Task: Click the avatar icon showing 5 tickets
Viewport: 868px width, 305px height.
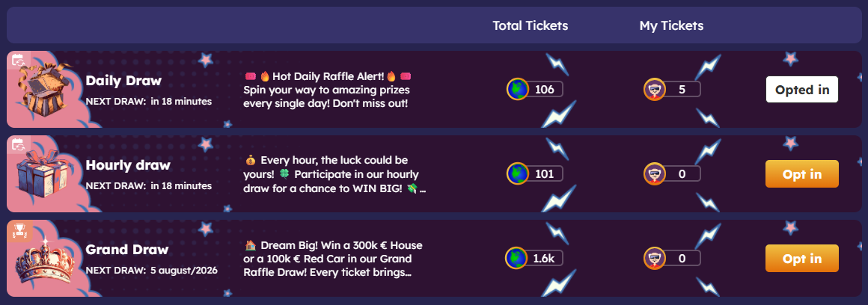Action: [x=655, y=90]
